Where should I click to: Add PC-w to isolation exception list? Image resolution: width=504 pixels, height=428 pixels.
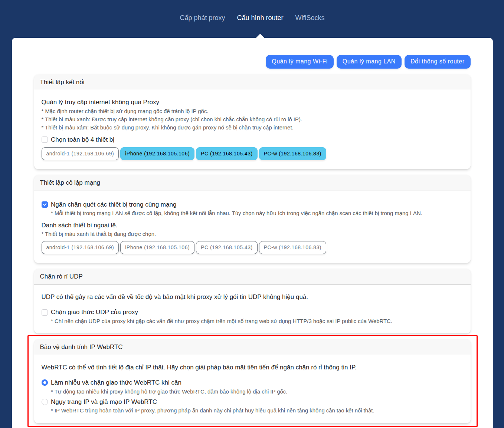tap(292, 248)
